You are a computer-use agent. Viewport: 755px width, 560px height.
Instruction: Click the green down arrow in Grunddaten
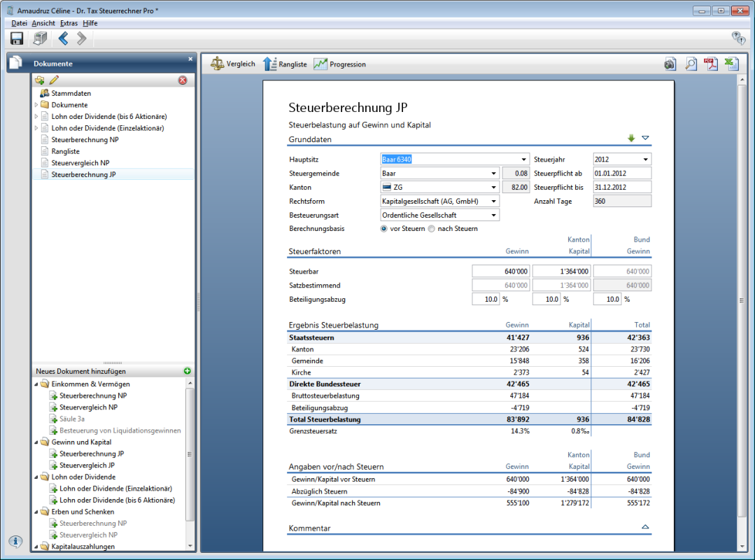click(x=631, y=138)
